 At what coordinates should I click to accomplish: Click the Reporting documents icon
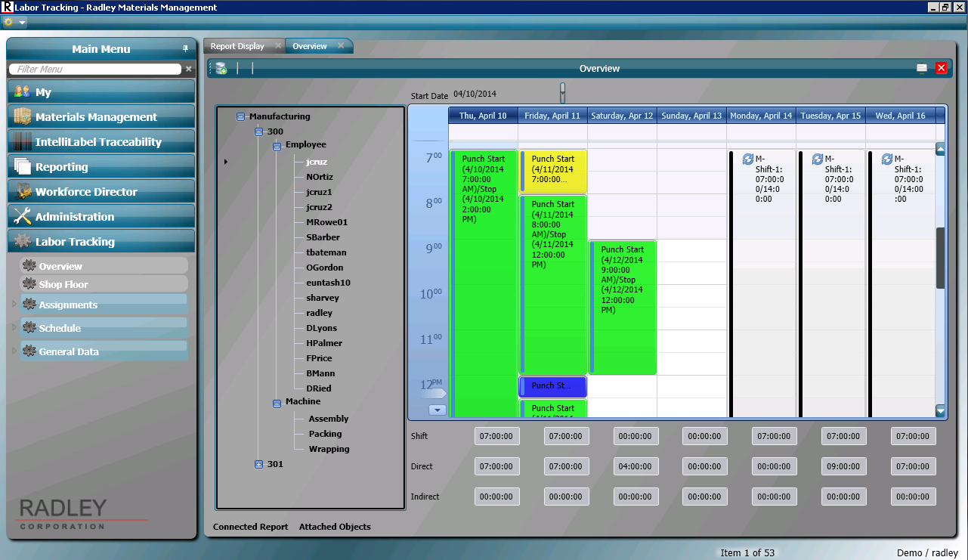[x=23, y=167]
